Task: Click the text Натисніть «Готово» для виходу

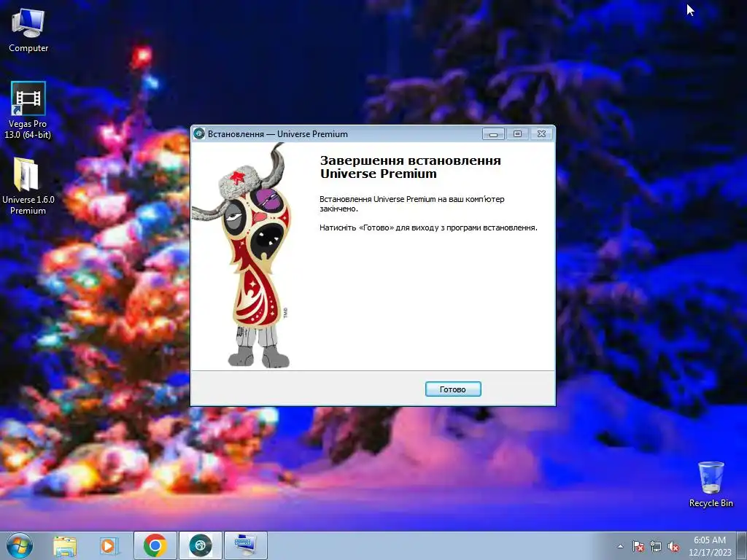Action: [x=427, y=227]
